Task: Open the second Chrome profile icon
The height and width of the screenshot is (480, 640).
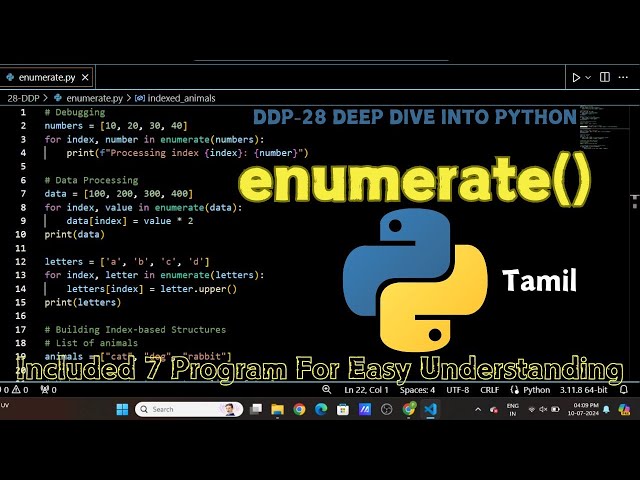Action: (409, 409)
